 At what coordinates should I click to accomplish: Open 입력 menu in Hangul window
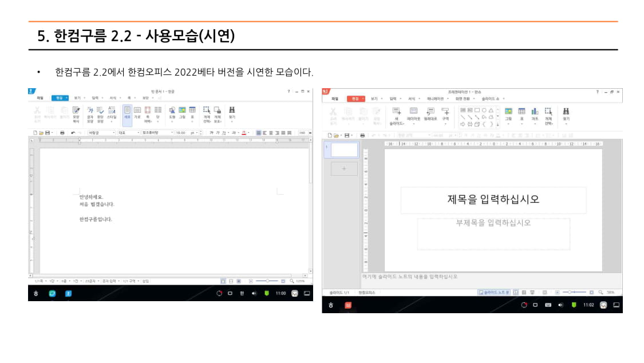click(95, 98)
